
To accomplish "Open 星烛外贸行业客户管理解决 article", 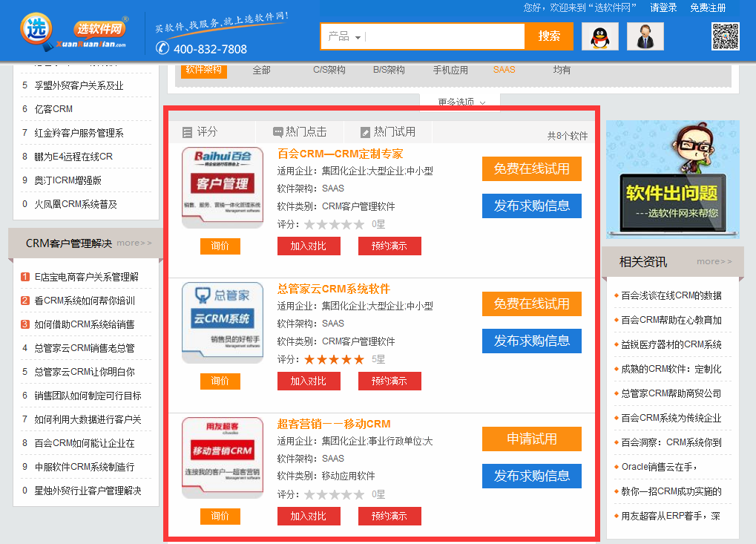I will tap(88, 491).
